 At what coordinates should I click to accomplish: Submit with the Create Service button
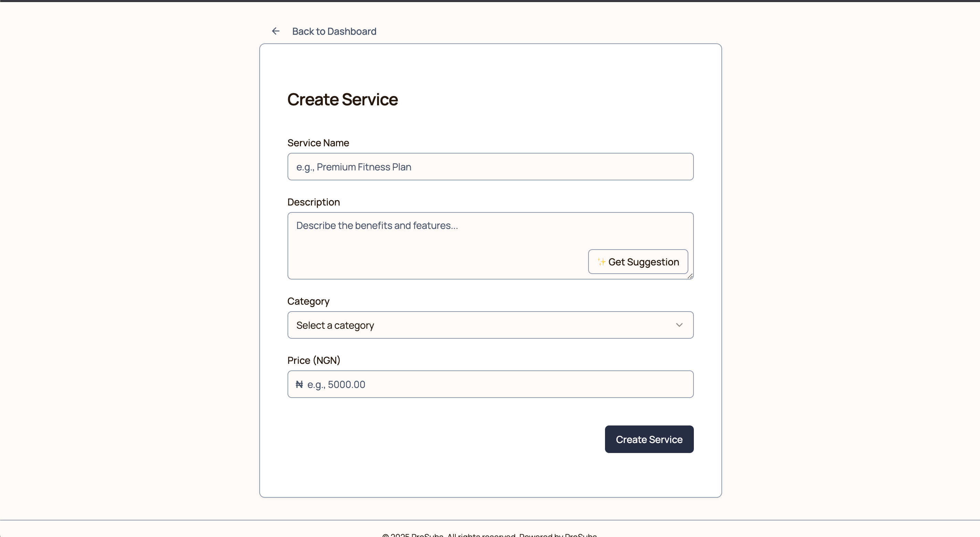(x=649, y=439)
